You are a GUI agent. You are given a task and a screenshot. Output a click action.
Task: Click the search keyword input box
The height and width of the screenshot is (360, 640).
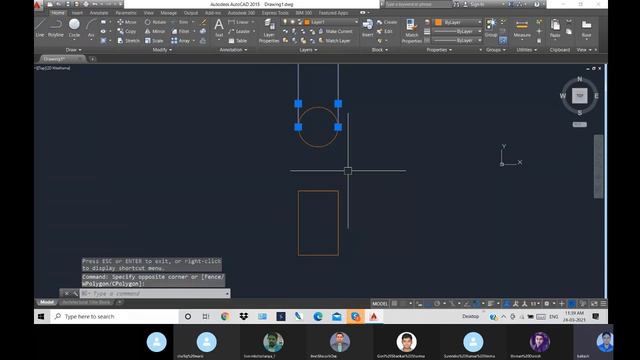(417, 4)
